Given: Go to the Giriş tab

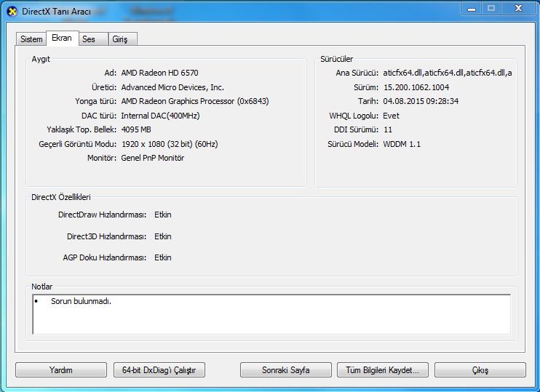Looking at the screenshot, I should (122, 39).
